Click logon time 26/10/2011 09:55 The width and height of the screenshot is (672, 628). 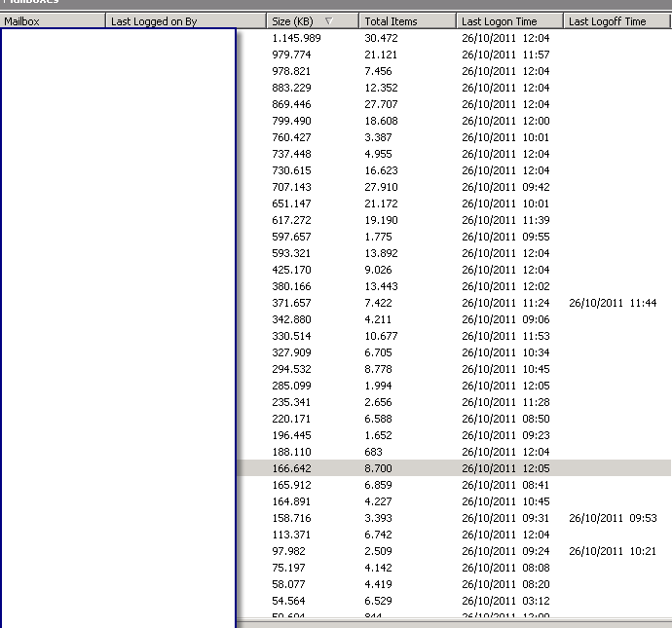tap(505, 237)
